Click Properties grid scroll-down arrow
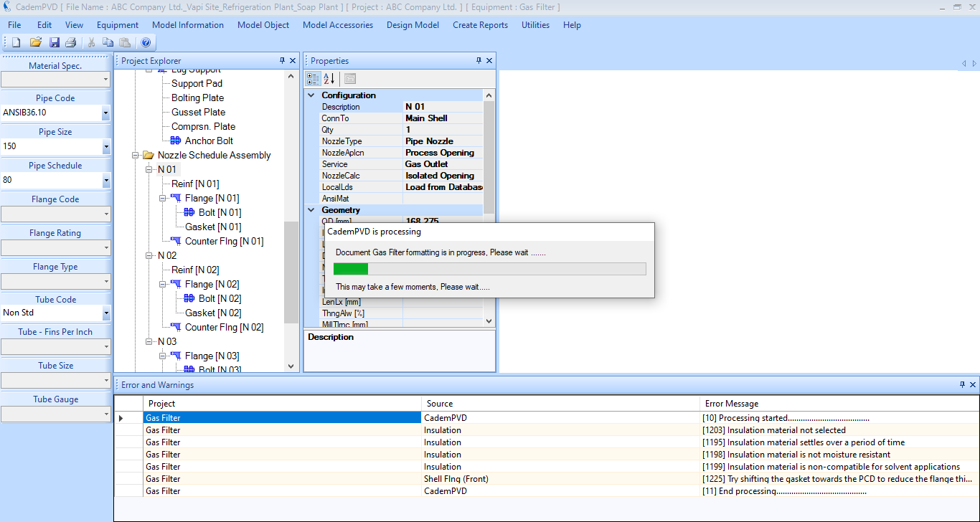 pyautogui.click(x=489, y=322)
